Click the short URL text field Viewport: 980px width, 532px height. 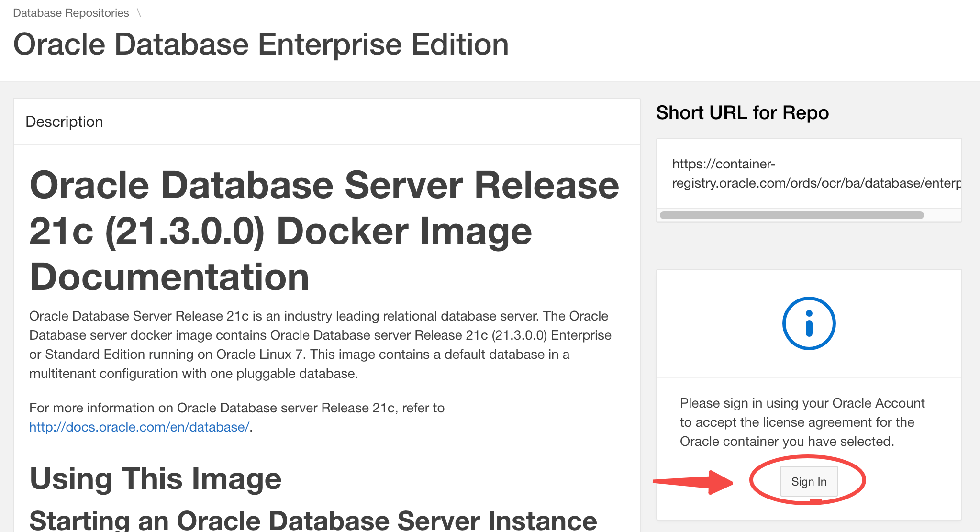pos(809,173)
